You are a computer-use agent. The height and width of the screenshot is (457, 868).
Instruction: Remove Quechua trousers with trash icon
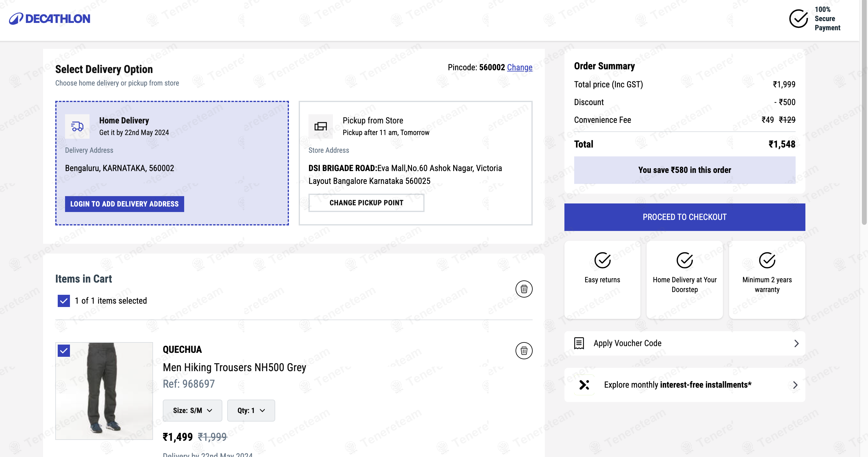tap(523, 350)
